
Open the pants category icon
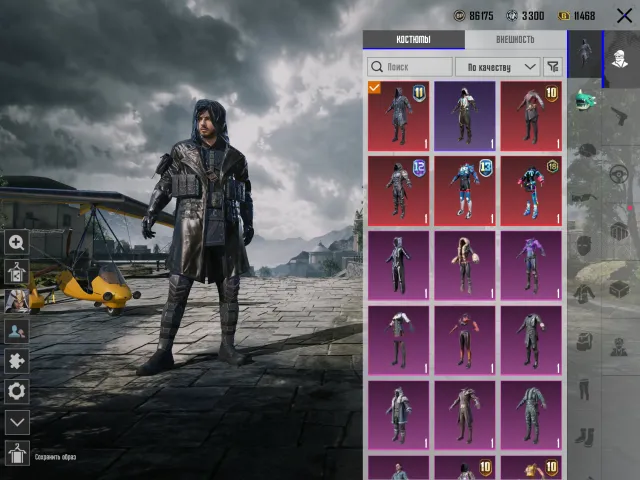tap(584, 389)
